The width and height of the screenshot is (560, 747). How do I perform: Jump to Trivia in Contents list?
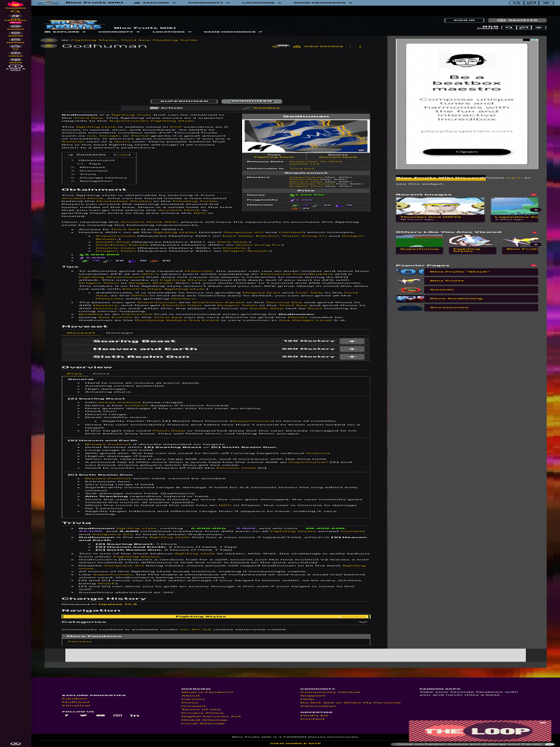point(87,174)
